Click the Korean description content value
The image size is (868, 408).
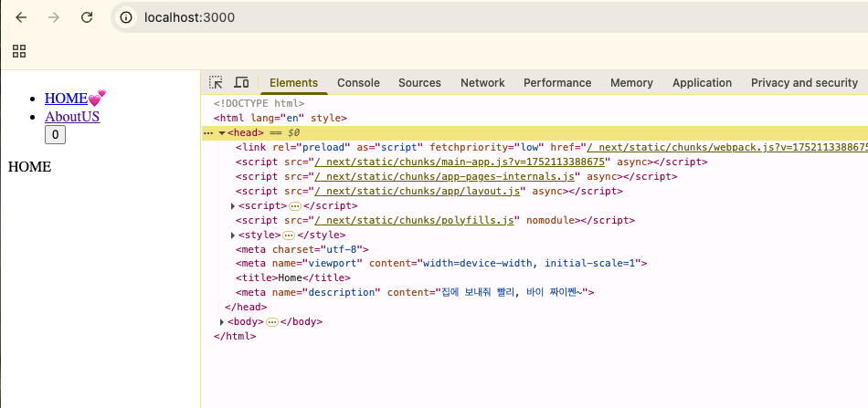[512, 292]
